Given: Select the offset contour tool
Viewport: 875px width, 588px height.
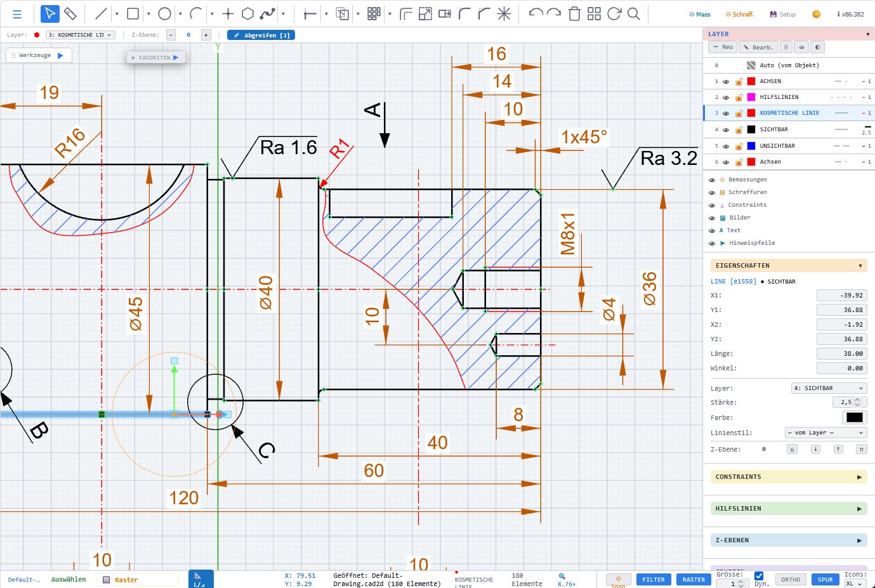Looking at the screenshot, I should coord(405,14).
